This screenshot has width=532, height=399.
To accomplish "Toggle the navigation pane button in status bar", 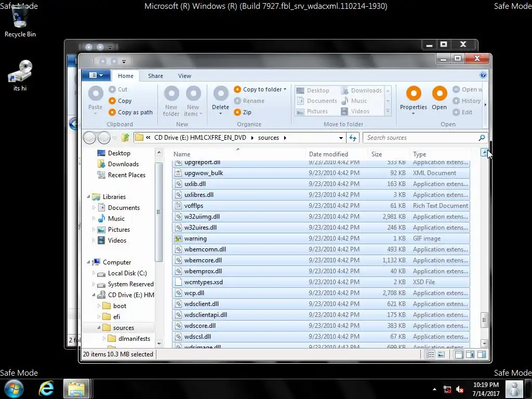I will click(459, 354).
